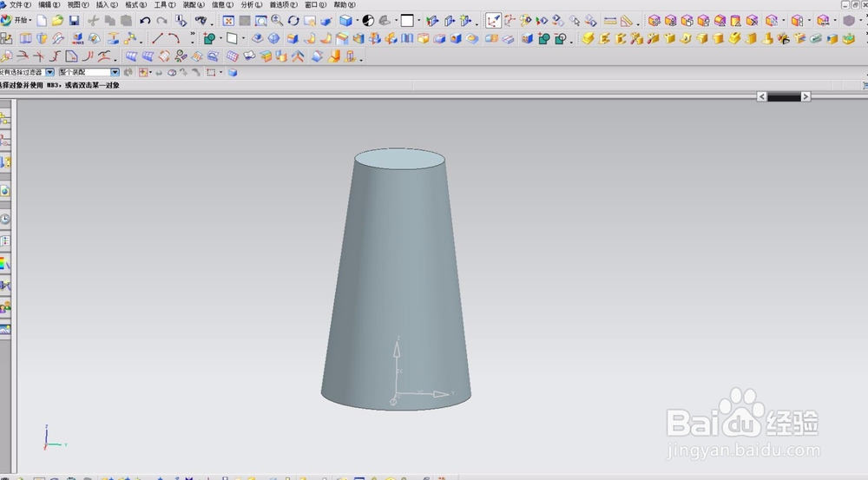Click the blue cube icon on selection bar
Screen dimensions: 868x480
point(233,73)
